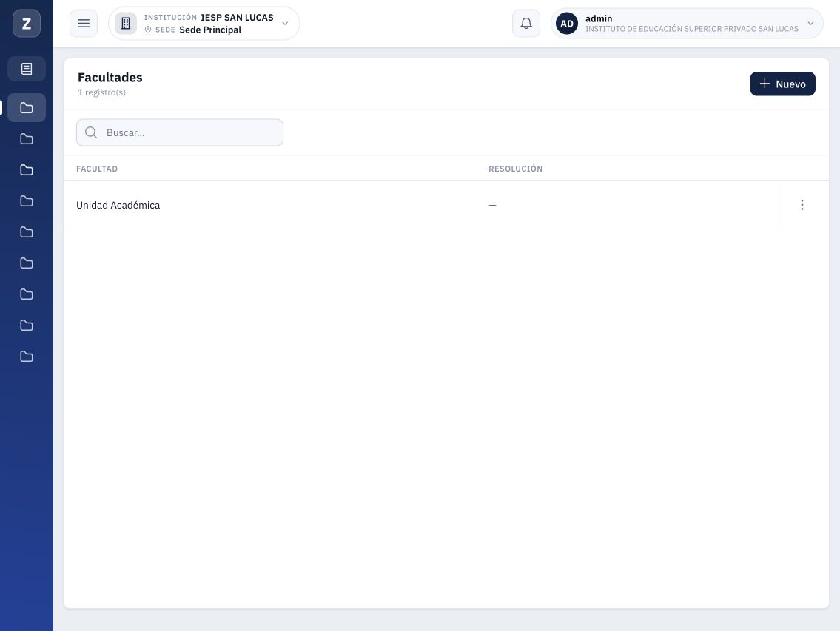Open the third folder icon in sidebar
The image size is (840, 631).
coord(26,170)
